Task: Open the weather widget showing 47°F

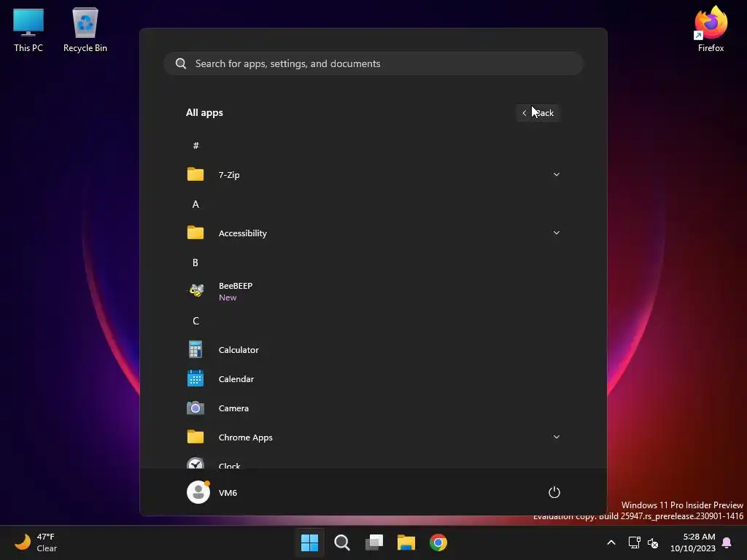Action: tap(36, 542)
